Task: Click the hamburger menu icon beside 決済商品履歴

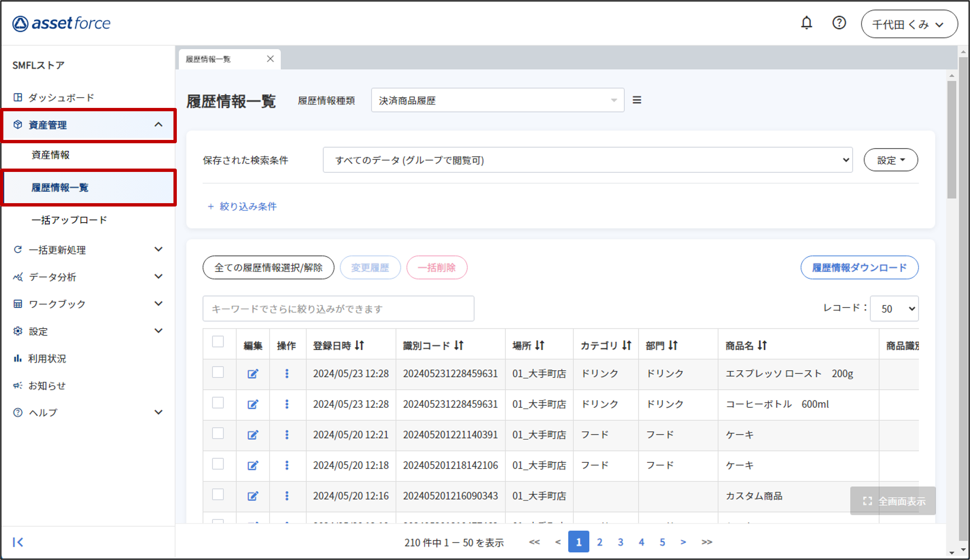Action: 636,100
